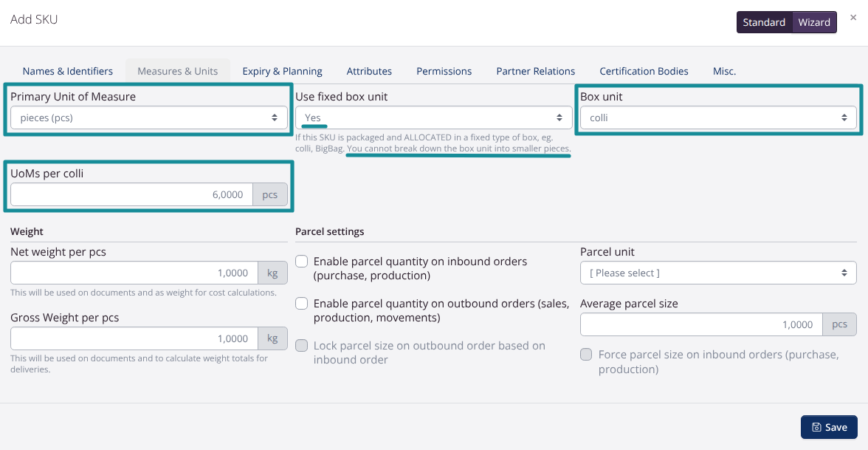Expand the Box unit dropdown
Screen dimensions: 868x450
(718, 117)
